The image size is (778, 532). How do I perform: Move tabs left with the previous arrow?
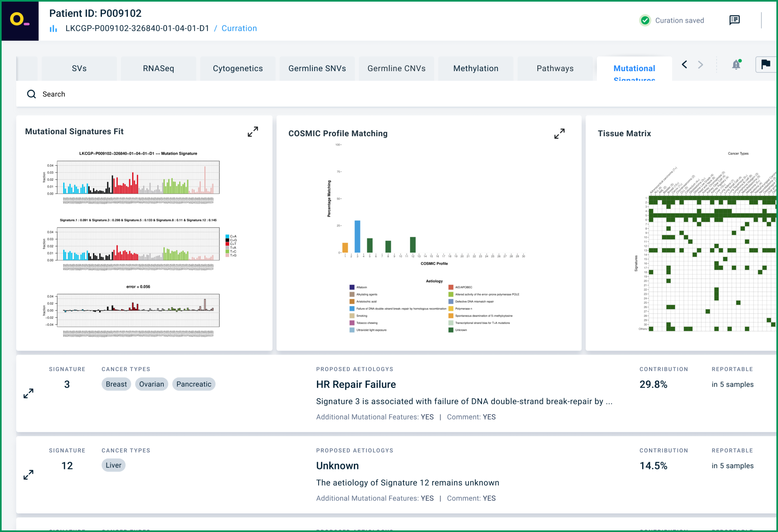click(684, 65)
